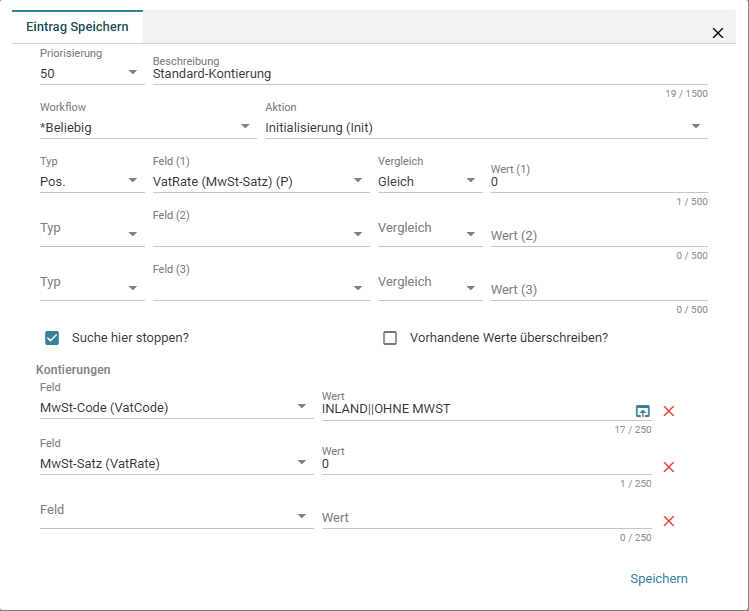749x611 pixels.
Task: Close the Eintrag Speichern dialog
Action: click(x=717, y=33)
